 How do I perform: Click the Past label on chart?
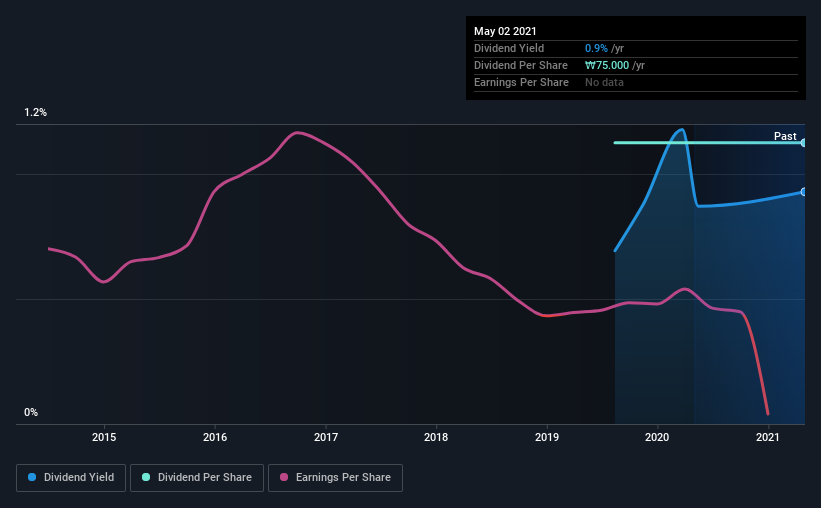point(785,136)
